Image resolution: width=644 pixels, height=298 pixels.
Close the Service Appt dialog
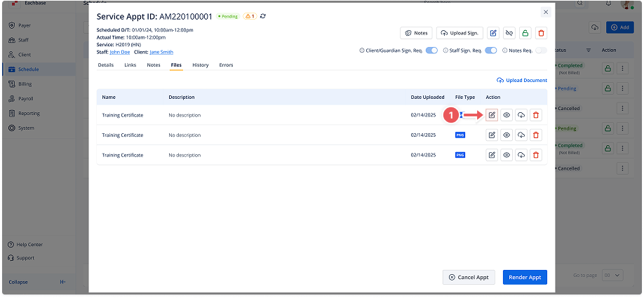(x=546, y=12)
